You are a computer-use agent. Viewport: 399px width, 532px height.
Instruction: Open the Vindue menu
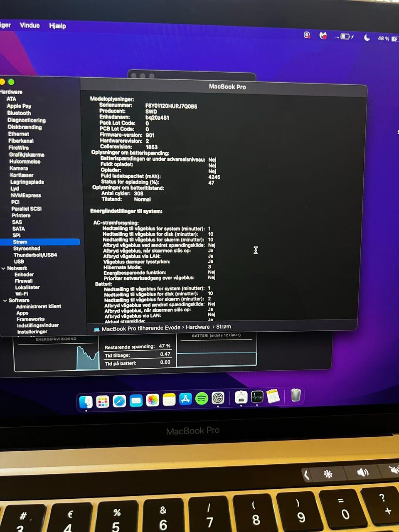(x=30, y=25)
